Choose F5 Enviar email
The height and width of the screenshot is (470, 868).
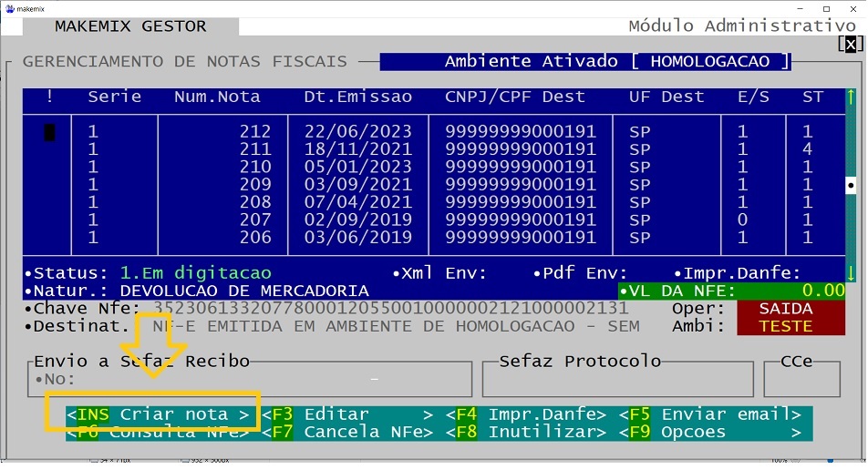(710, 414)
